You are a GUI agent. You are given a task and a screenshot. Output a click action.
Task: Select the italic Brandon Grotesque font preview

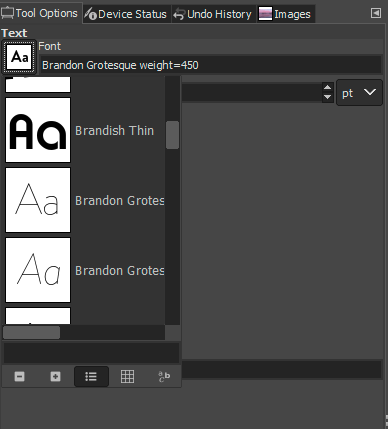pos(38,270)
